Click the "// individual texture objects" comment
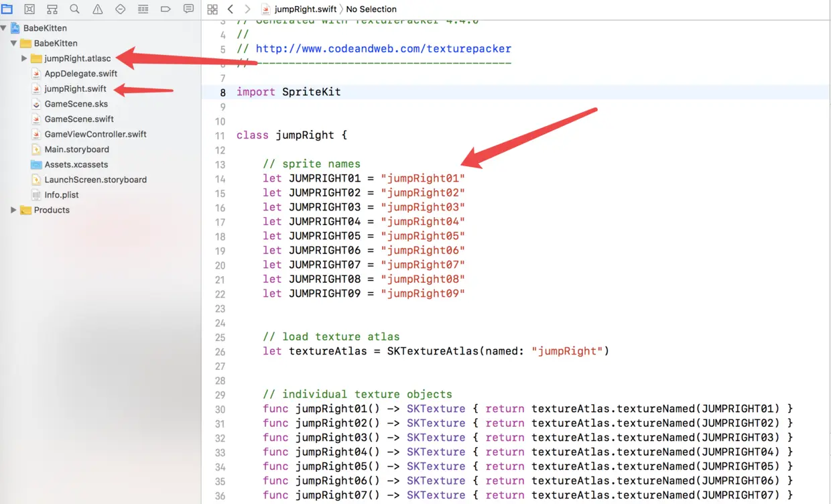 click(357, 394)
